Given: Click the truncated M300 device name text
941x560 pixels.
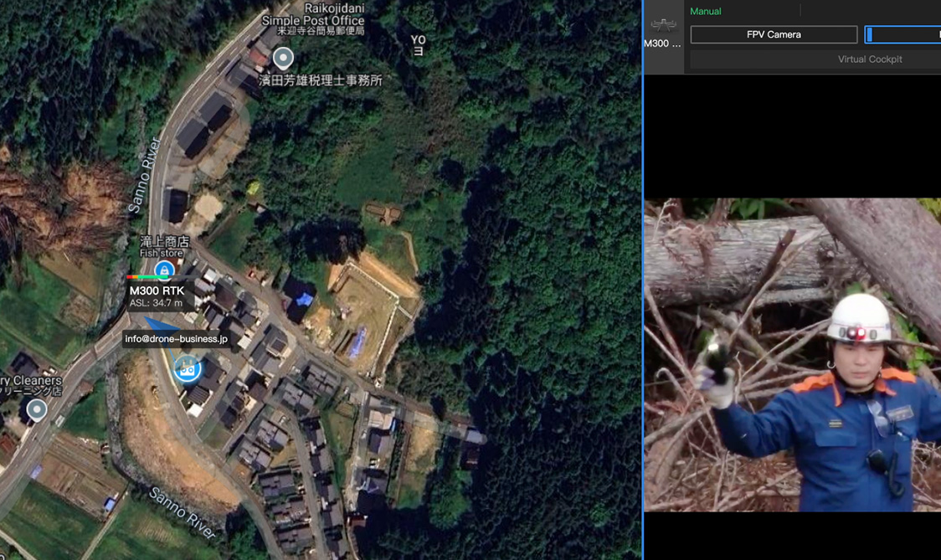Looking at the screenshot, I should (662, 44).
